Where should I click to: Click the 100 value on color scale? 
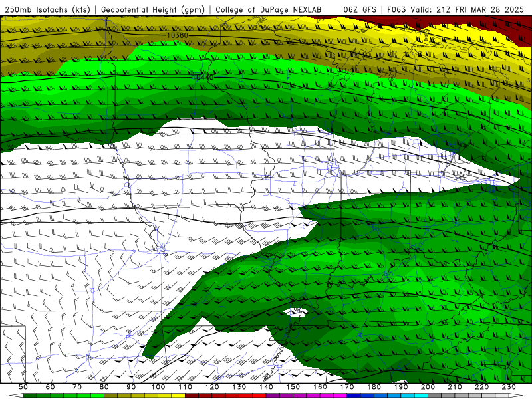[158, 387]
